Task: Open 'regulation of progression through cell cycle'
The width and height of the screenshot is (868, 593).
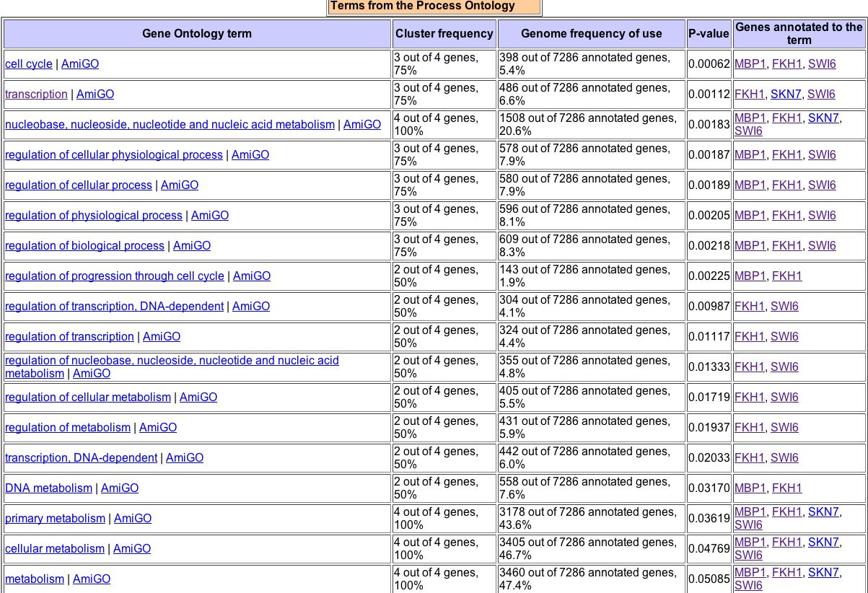Action: click(x=115, y=276)
